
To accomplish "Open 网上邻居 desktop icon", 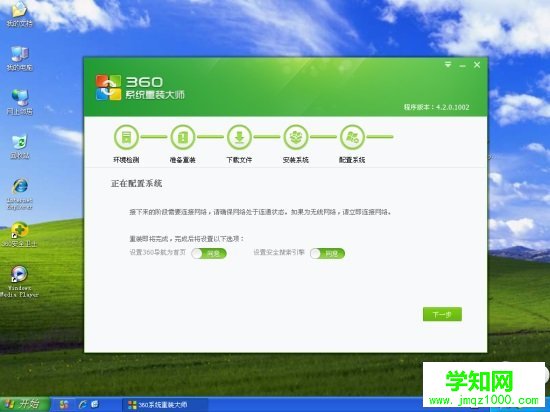I will click(19, 102).
